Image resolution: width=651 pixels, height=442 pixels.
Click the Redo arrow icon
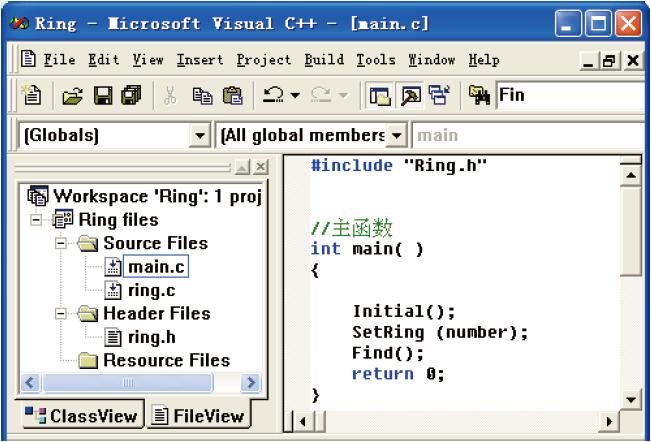pyautogui.click(x=321, y=95)
